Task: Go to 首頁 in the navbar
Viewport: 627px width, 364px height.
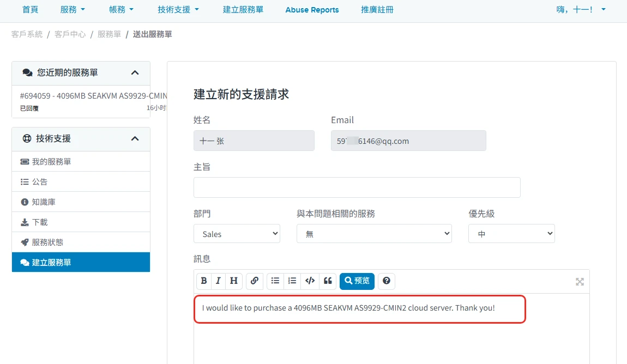Action: 30,10
